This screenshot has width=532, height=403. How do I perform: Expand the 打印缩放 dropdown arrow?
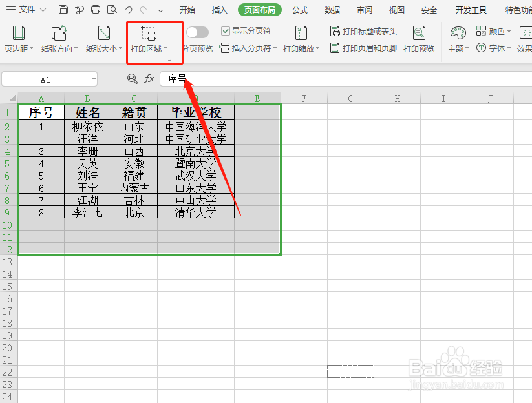[318, 49]
